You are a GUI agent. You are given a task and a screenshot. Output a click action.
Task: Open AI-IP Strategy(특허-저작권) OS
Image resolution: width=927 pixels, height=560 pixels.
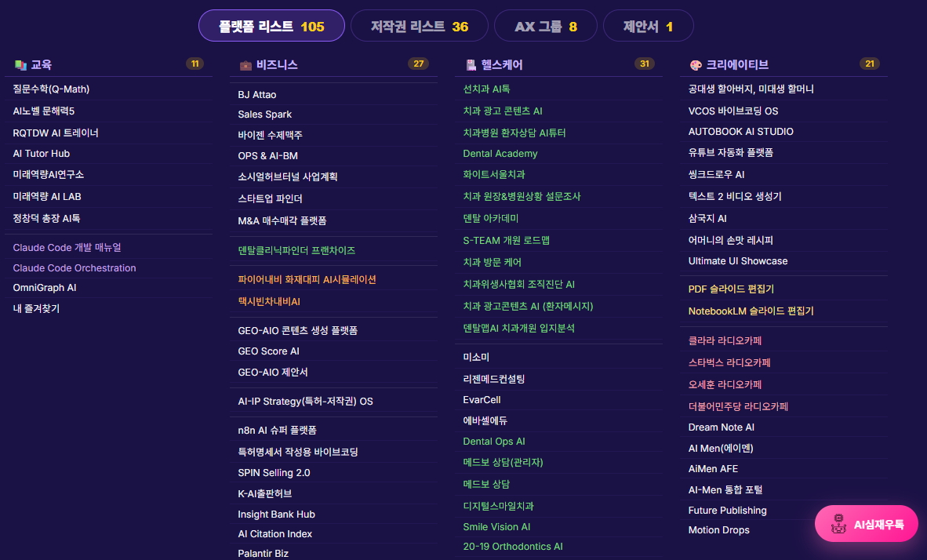306,402
